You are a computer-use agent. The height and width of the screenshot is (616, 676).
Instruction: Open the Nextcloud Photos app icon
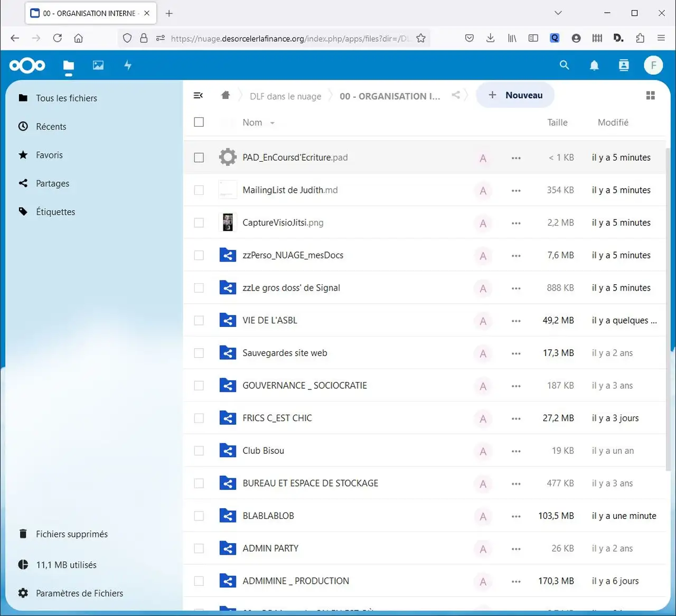(x=98, y=65)
